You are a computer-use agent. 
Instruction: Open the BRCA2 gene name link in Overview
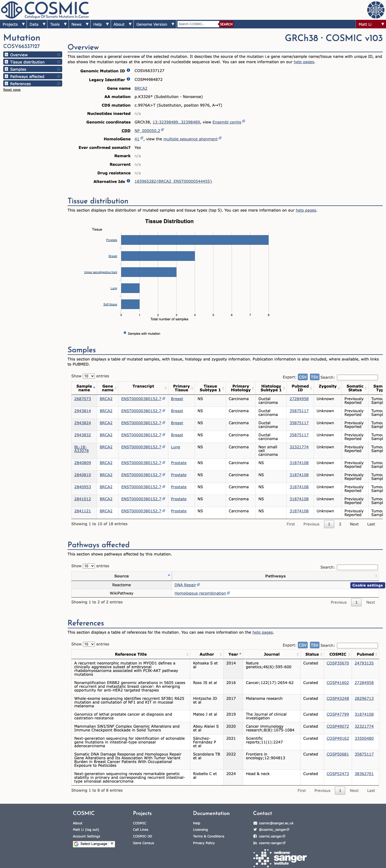[141, 88]
